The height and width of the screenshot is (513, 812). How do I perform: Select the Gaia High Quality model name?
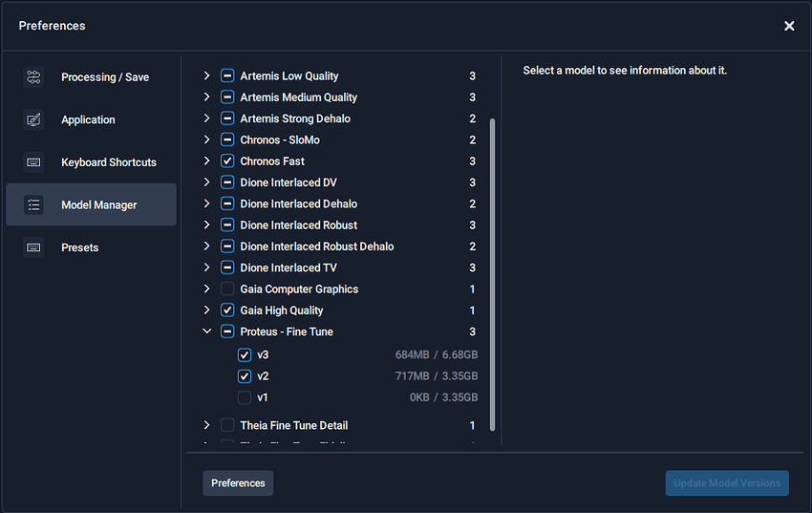point(281,310)
